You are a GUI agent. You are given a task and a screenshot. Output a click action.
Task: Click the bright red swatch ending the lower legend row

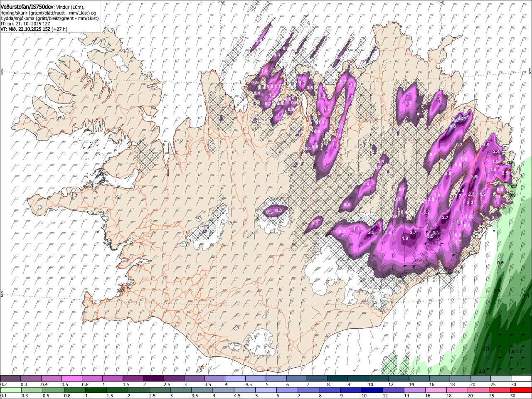pyautogui.click(x=521, y=390)
